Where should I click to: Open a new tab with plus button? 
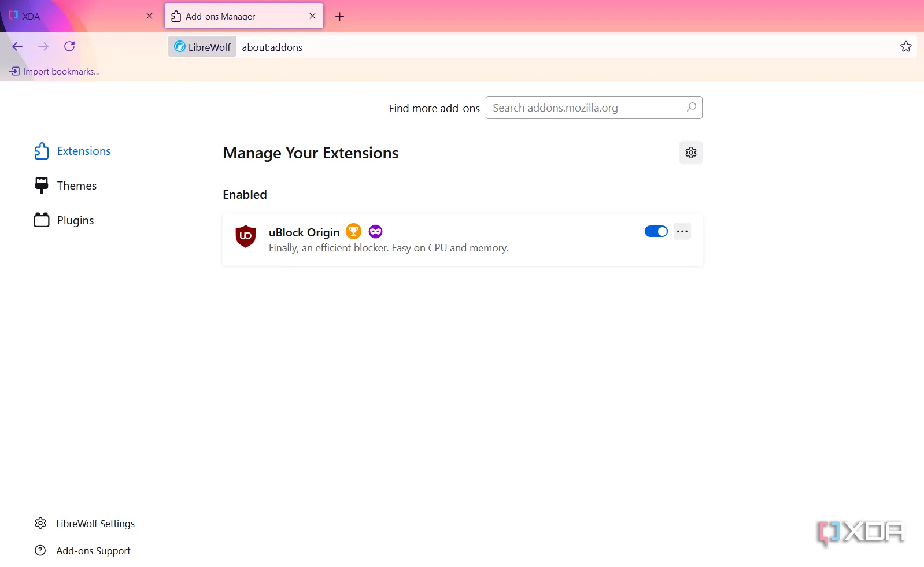pyautogui.click(x=339, y=17)
